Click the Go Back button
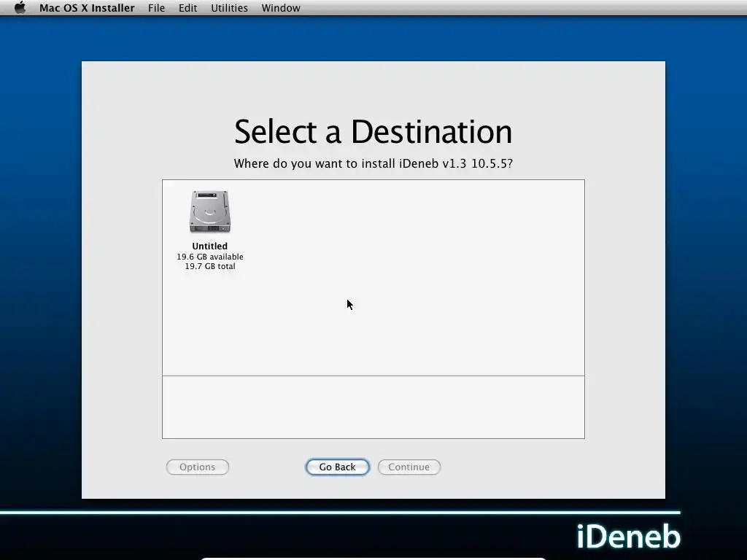The width and height of the screenshot is (747, 560). tap(337, 467)
